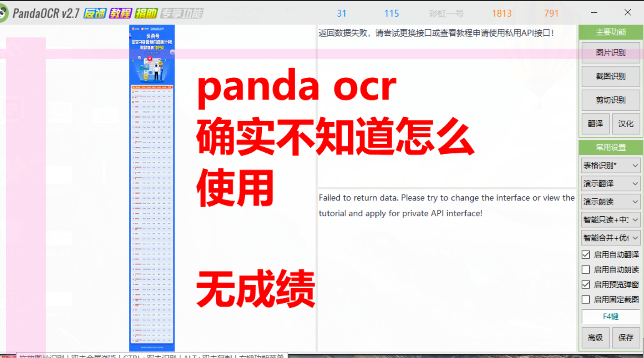This screenshot has height=358, width=644.
Task: Minimize the PandaOCR window
Action: 594,13
